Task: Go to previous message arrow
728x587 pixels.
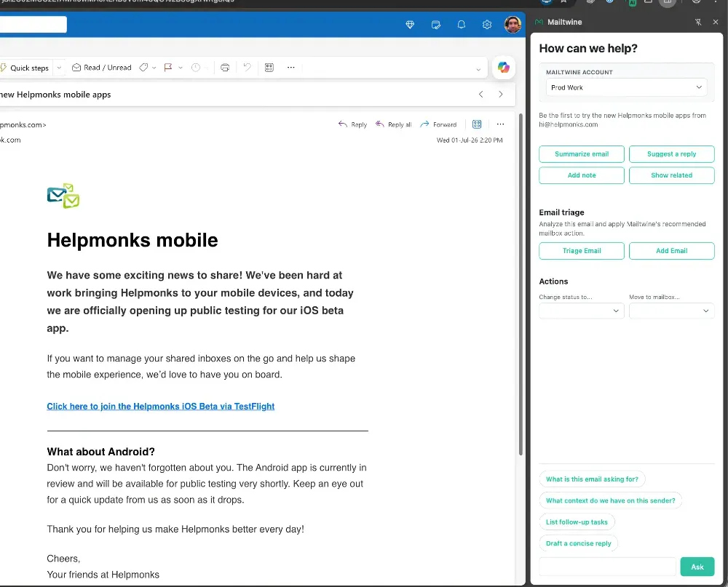Action: (481, 95)
